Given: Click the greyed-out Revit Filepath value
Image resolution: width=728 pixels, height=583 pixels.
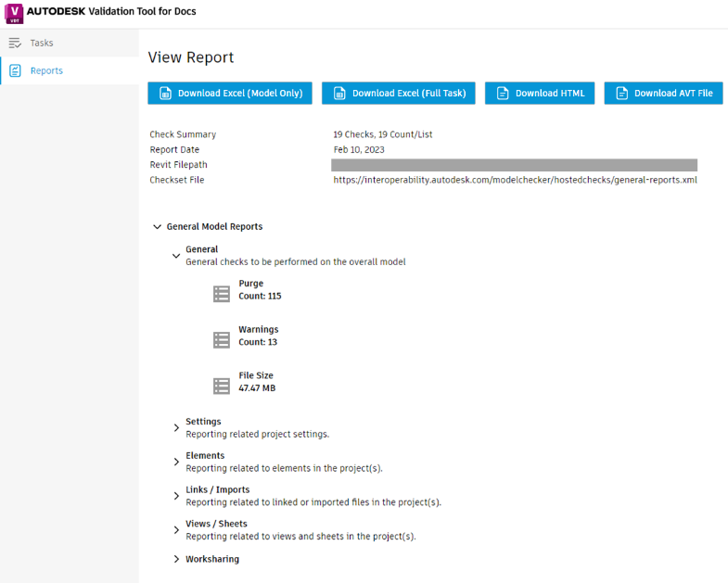Looking at the screenshot, I should (514, 165).
